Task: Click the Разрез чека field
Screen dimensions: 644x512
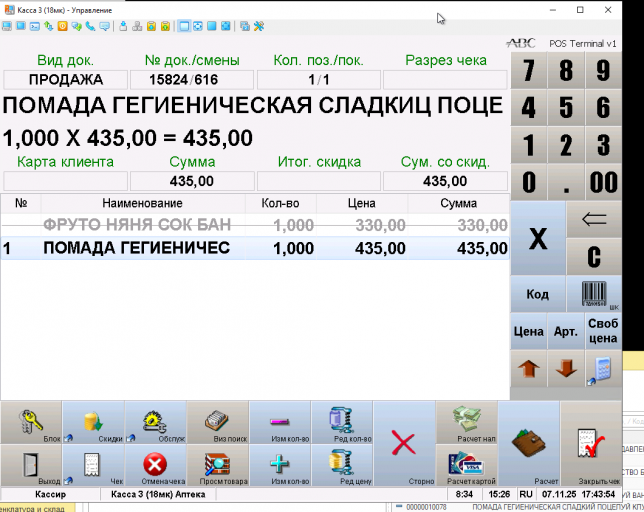Action: point(445,79)
